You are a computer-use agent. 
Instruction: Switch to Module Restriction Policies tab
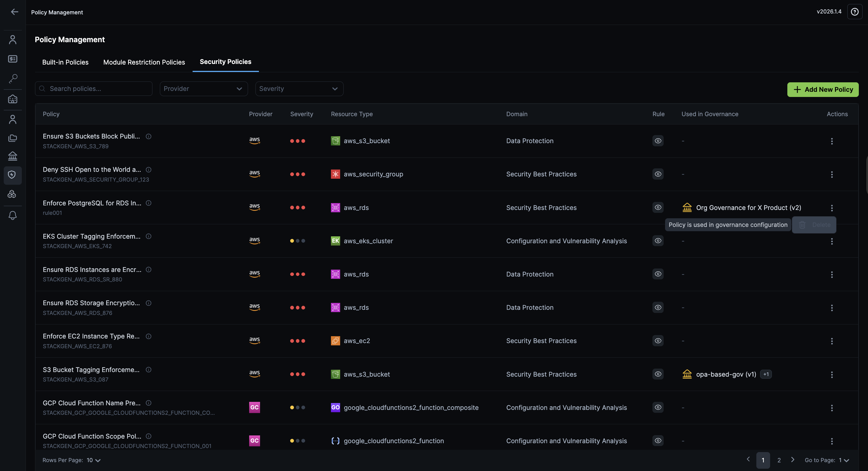coord(144,62)
